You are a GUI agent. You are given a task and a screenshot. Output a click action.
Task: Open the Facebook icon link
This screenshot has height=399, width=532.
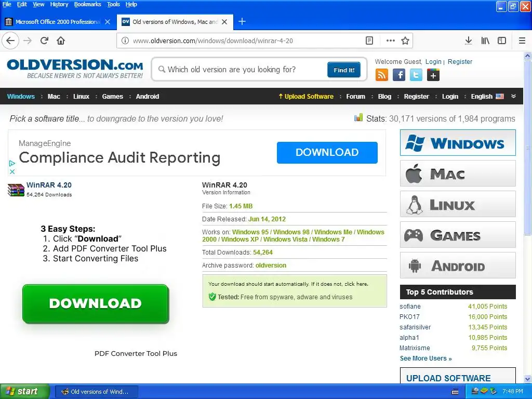point(399,75)
